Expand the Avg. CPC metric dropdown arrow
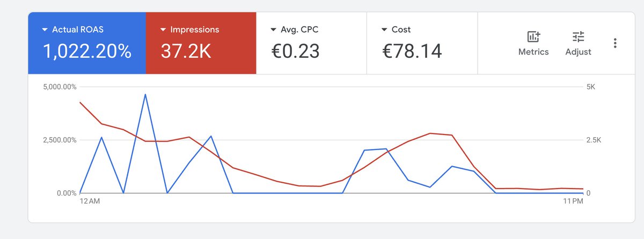644x239 pixels. click(274, 30)
